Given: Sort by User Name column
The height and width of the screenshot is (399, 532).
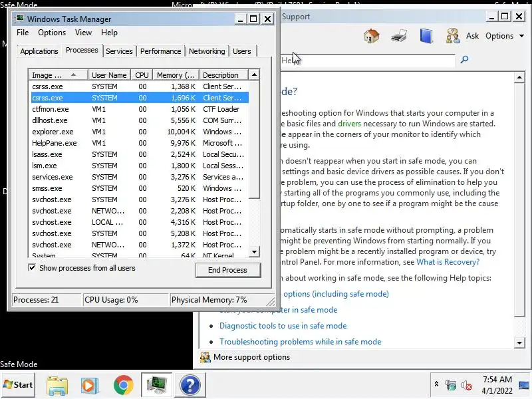Looking at the screenshot, I should 110,75.
